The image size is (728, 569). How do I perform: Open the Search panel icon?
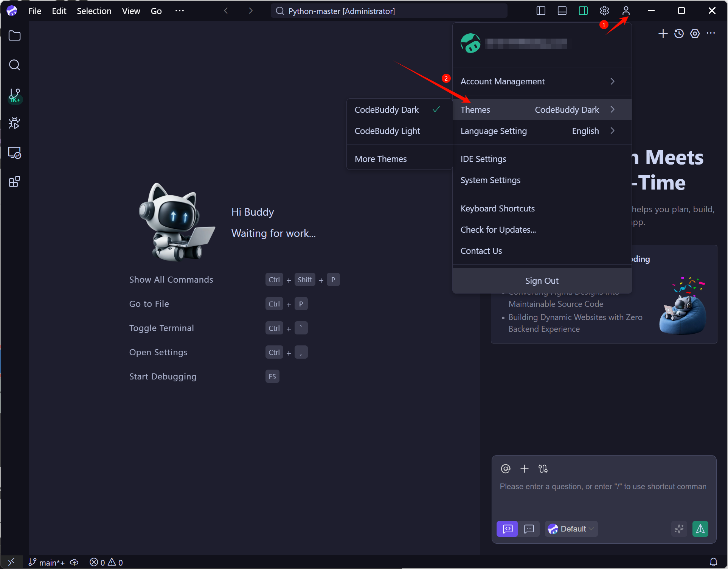click(x=14, y=65)
